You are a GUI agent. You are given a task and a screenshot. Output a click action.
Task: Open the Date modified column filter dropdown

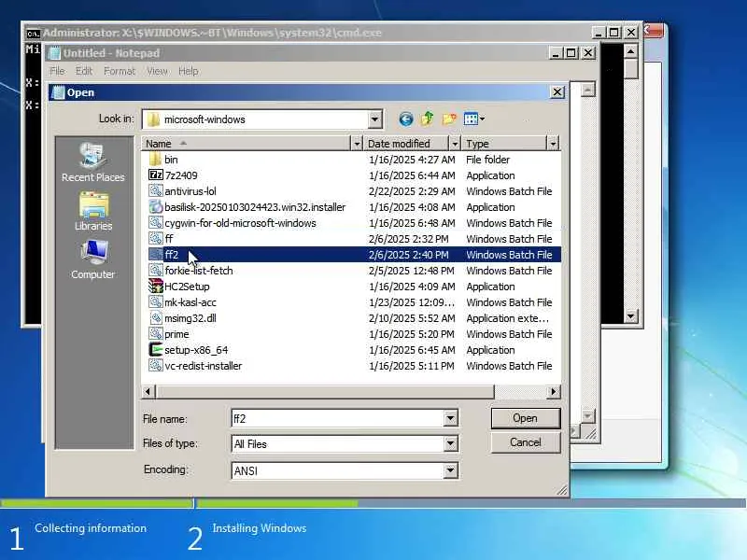(x=455, y=143)
